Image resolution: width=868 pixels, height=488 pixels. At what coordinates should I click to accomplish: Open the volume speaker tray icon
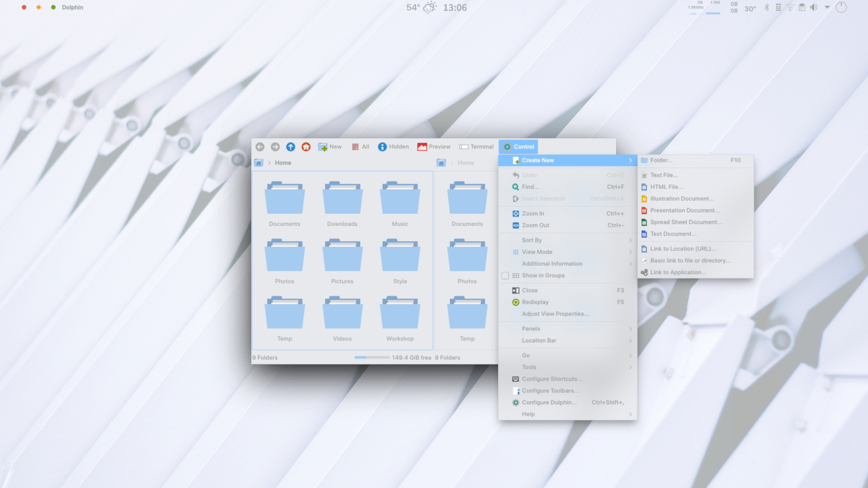click(x=814, y=7)
